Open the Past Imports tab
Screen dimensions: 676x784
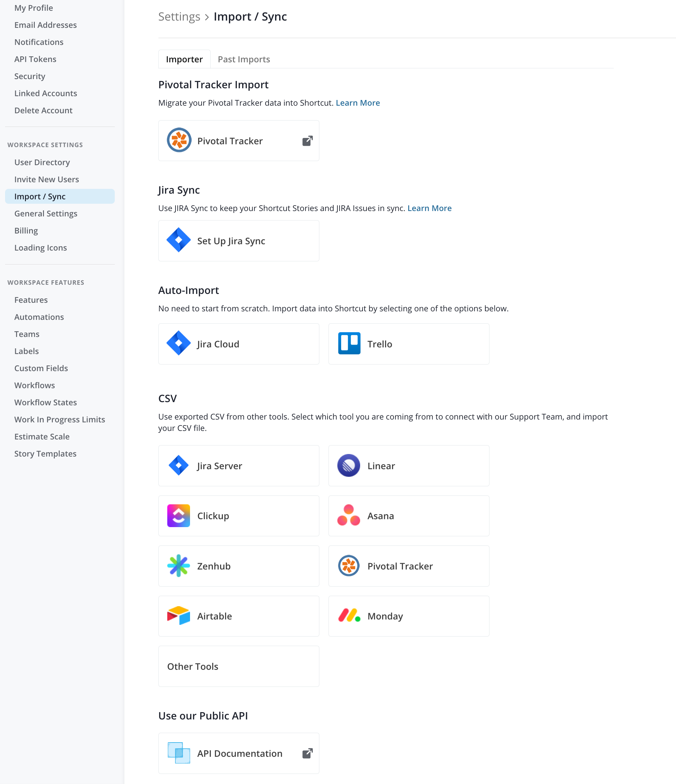[244, 59]
